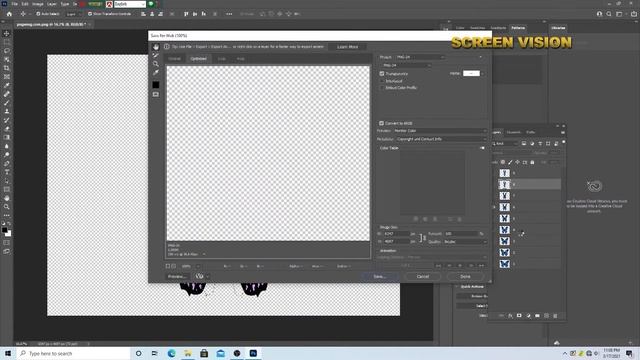Click the Layers panel new group folder icon
The width and height of the screenshot is (640, 360).
coord(538,316)
